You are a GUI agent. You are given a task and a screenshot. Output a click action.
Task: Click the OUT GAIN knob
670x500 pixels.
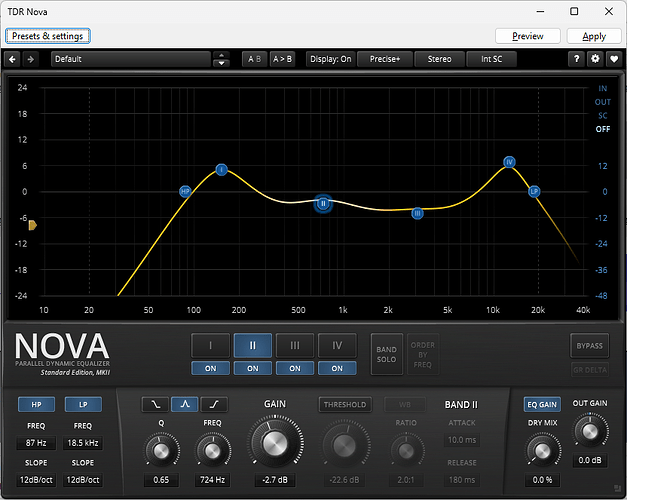590,431
